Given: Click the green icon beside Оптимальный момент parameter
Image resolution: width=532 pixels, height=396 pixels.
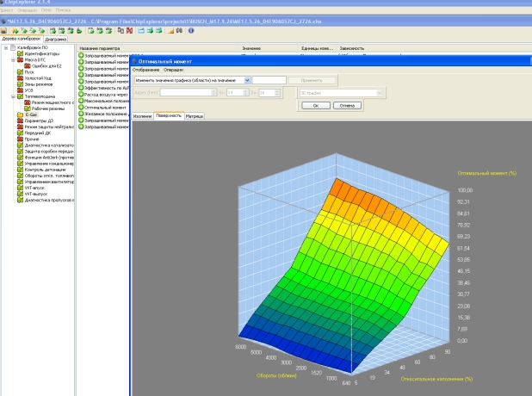Looking at the screenshot, I should pyautogui.click(x=81, y=108).
